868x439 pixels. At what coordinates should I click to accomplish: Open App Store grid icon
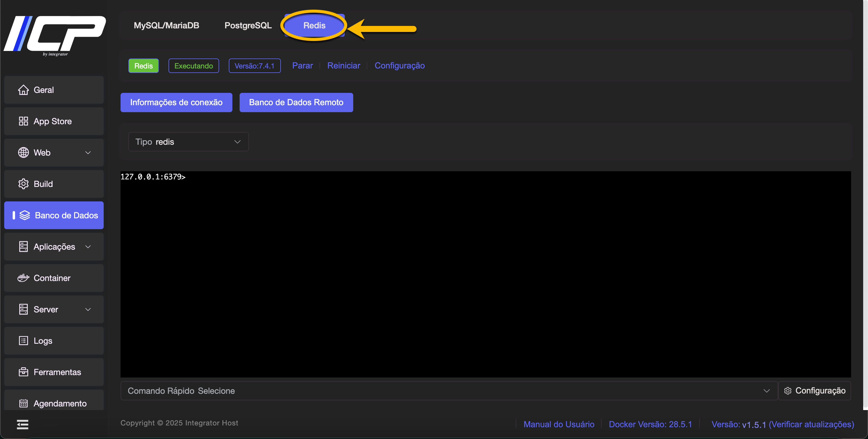23,121
